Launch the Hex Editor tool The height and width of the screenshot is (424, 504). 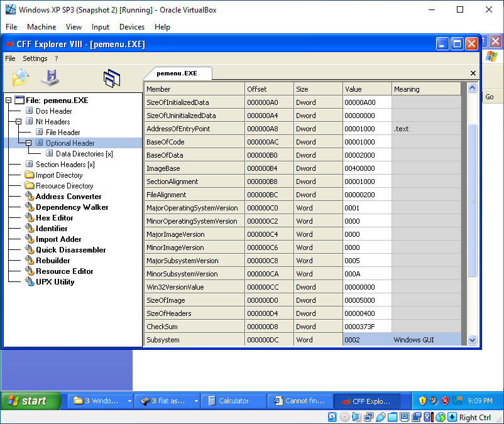[x=54, y=218]
